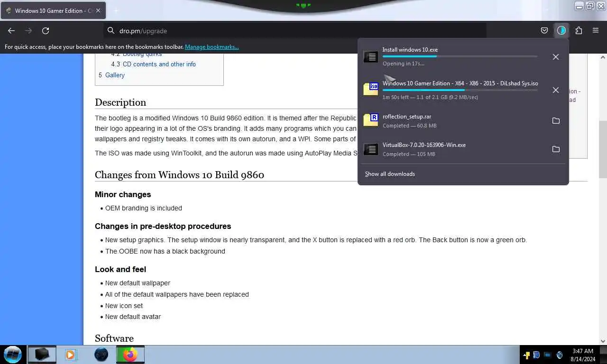The image size is (607, 364).
Task: Toggle the downloads panel toolbar button
Action: click(x=561, y=31)
